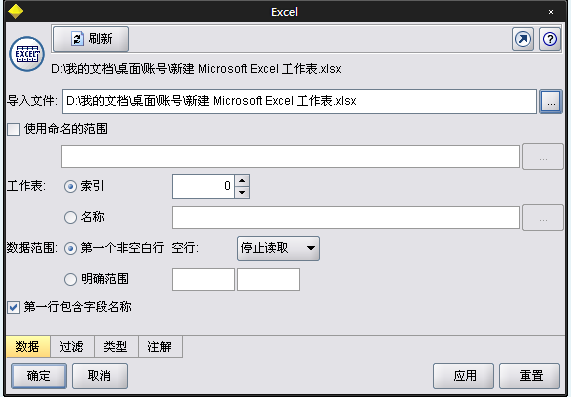Close the Excel dialog window

[551, 12]
